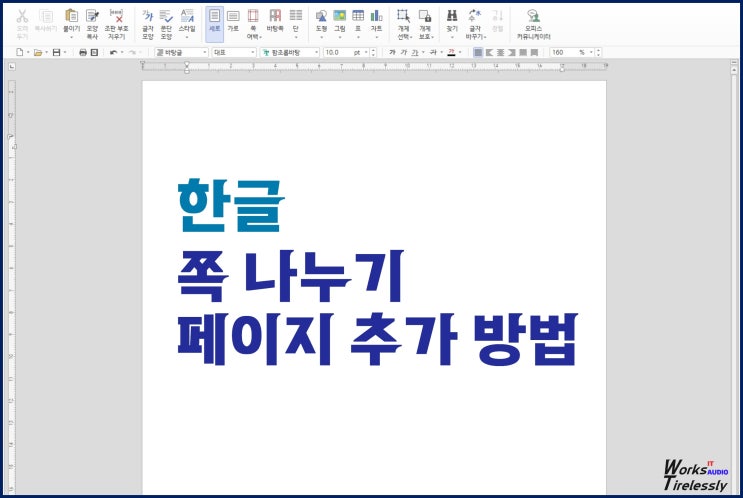Open Find (찾기) binoculars icon
743x498 pixels.
coord(452,16)
